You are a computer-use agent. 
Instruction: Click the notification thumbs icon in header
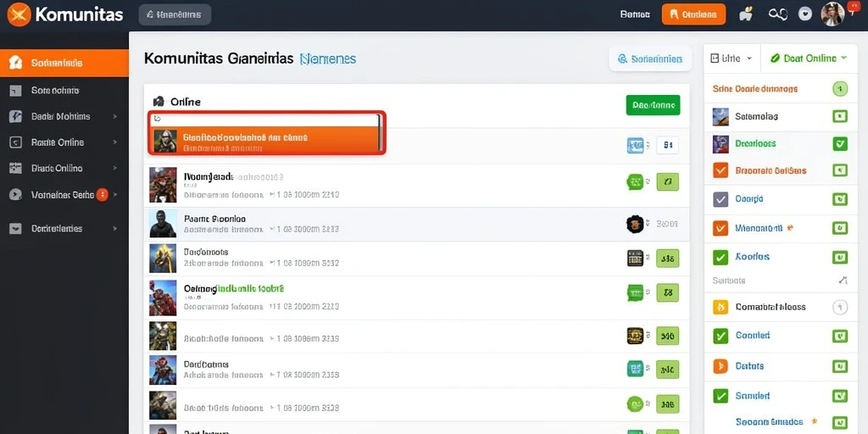click(x=746, y=14)
